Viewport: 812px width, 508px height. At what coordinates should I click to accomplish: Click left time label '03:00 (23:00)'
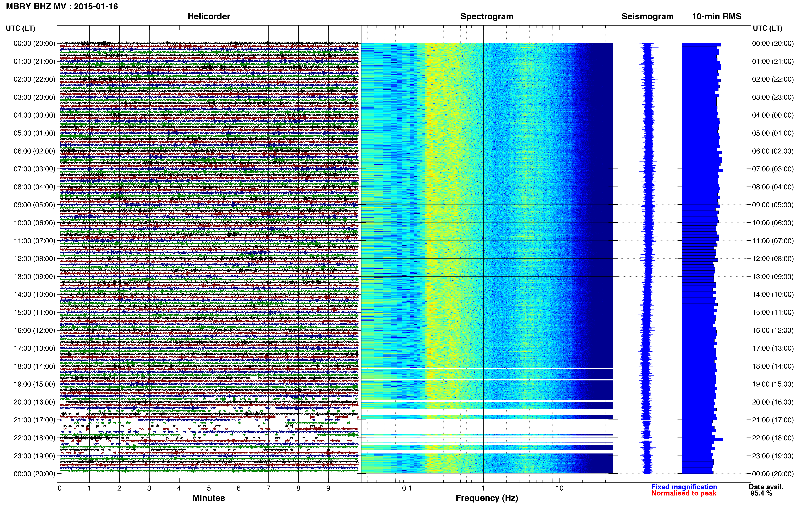click(x=34, y=97)
